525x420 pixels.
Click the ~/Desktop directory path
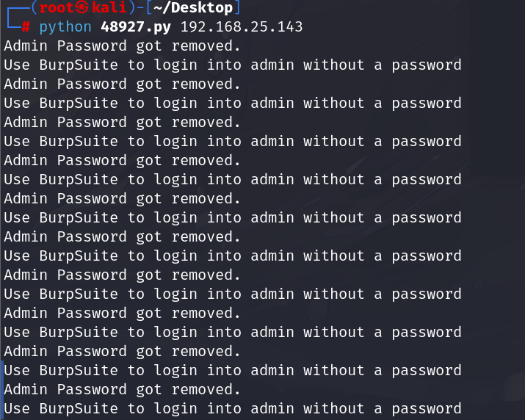(193, 7)
